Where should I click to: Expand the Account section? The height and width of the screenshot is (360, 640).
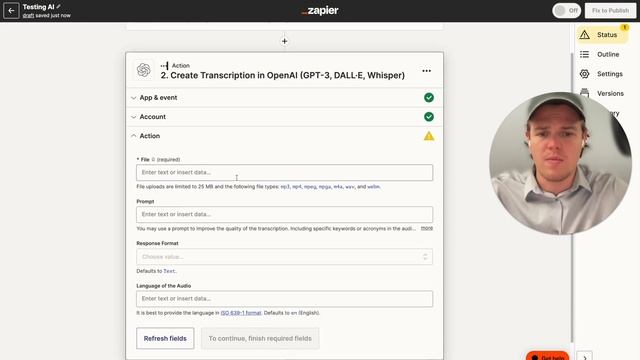(x=284, y=117)
